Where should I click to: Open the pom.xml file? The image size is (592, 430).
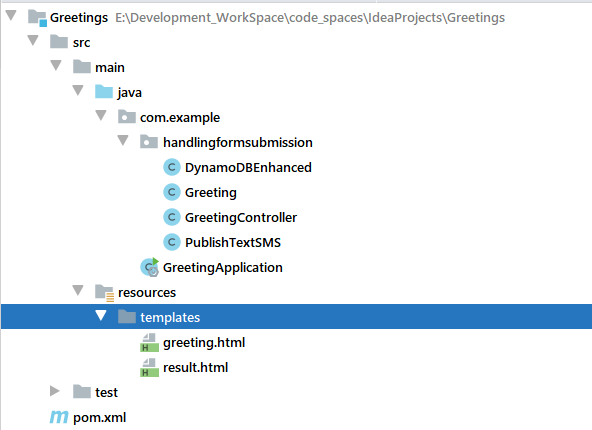coord(100,418)
